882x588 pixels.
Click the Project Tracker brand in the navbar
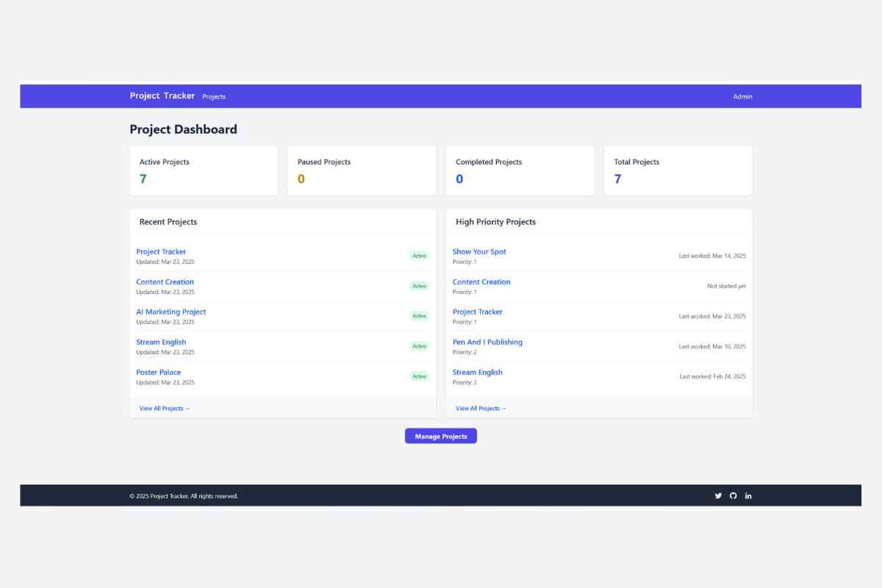tap(162, 96)
